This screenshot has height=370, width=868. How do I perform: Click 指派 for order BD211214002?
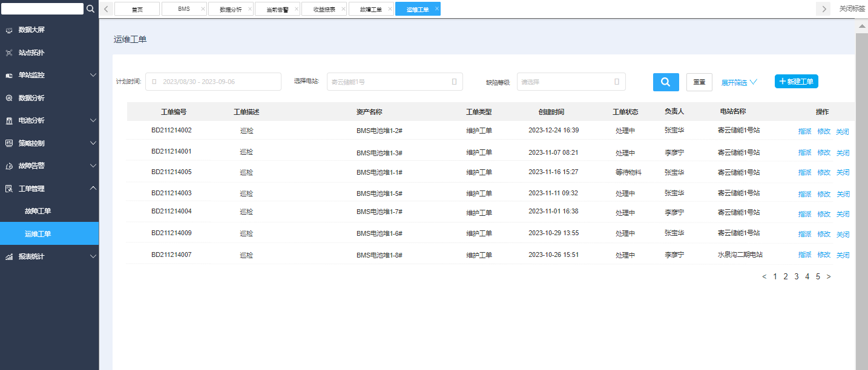[x=804, y=131]
